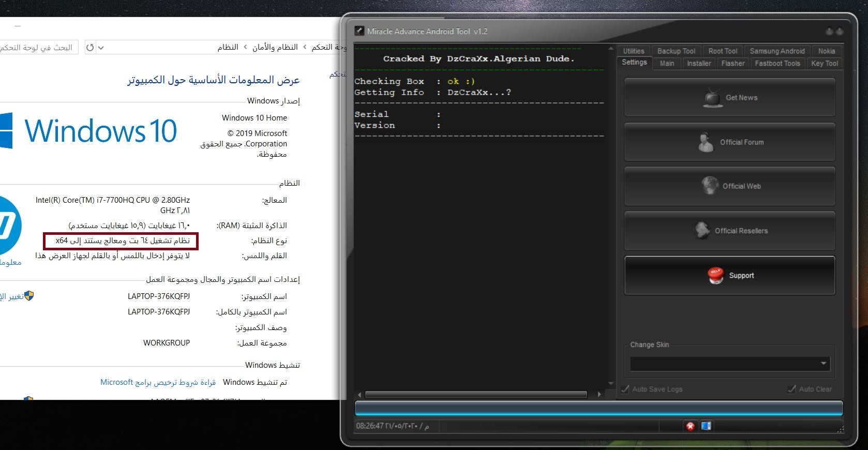Click the installed RAM value text
This screenshot has height=450, width=868.
click(x=129, y=226)
